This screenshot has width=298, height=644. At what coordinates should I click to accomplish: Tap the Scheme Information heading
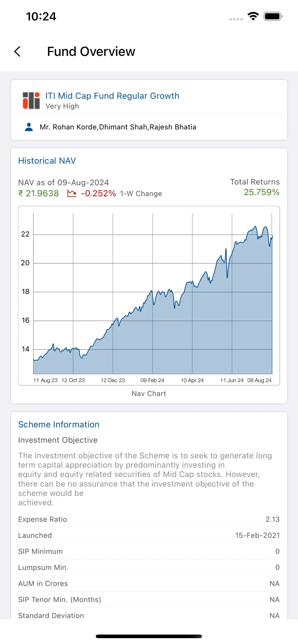59,425
